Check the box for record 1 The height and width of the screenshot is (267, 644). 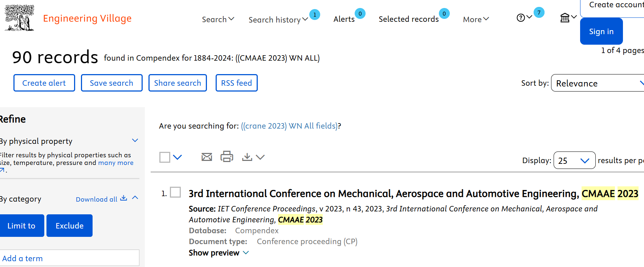[175, 192]
